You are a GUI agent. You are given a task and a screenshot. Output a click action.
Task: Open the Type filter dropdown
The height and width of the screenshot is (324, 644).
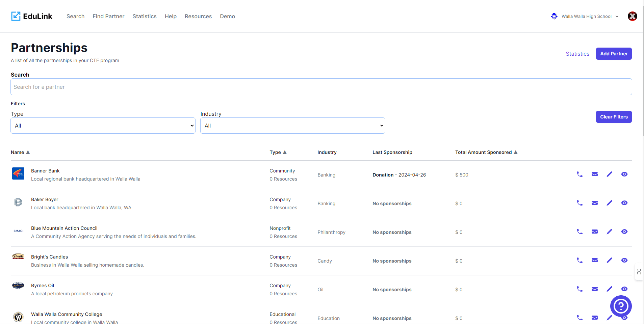(x=103, y=126)
